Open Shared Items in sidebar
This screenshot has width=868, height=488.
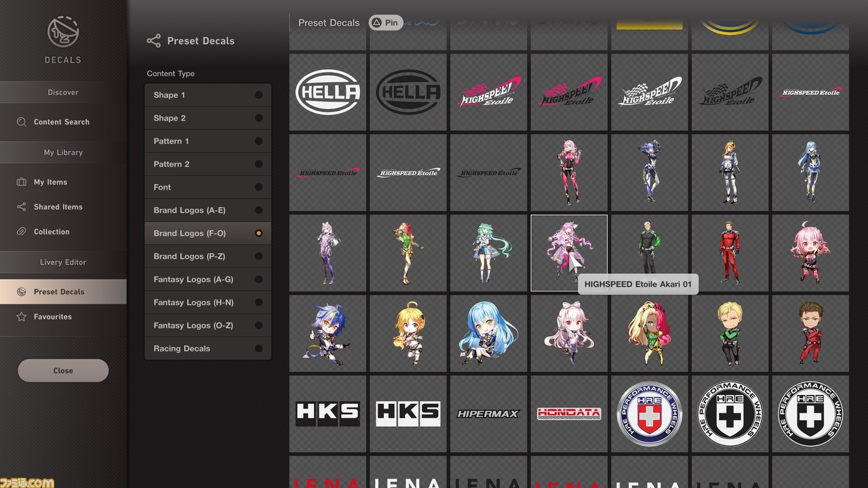point(63,207)
